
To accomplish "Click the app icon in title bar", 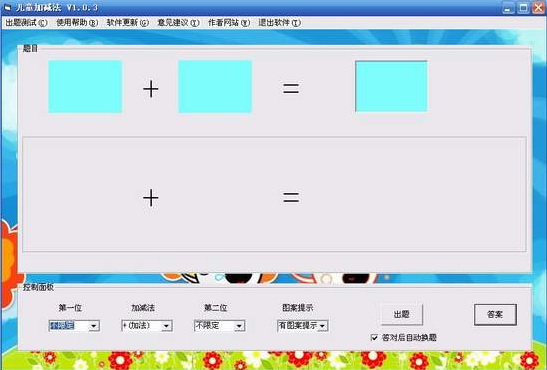I will (x=7, y=7).
